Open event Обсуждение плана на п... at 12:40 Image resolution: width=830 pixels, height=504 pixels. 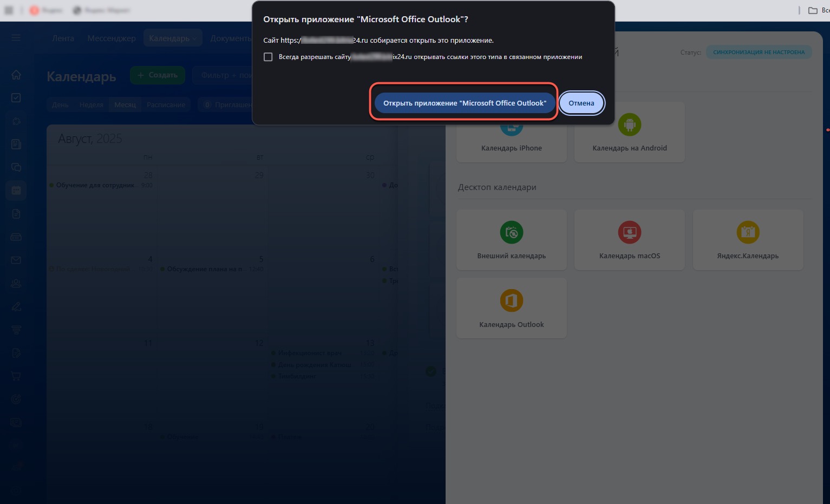212,269
